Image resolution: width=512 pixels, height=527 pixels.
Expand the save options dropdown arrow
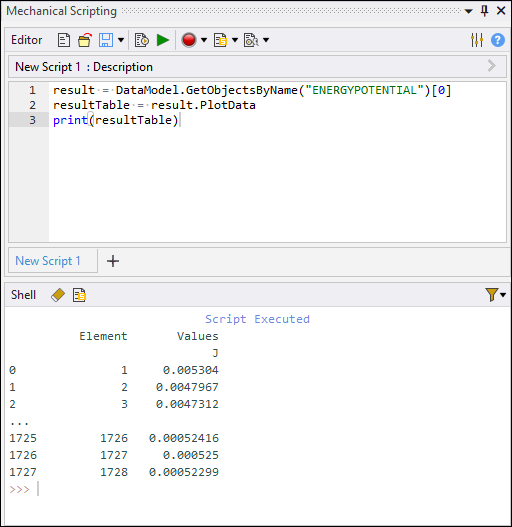[121, 40]
